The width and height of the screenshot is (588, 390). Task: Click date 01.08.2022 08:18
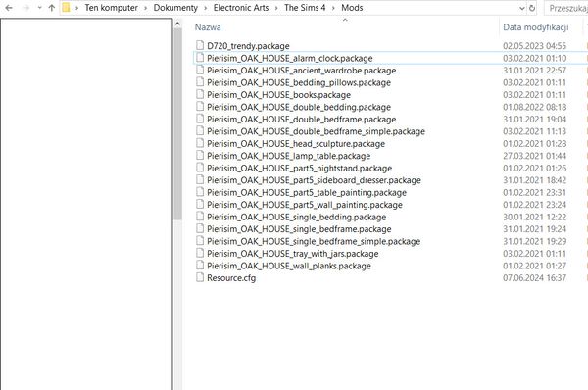pyautogui.click(x=534, y=107)
